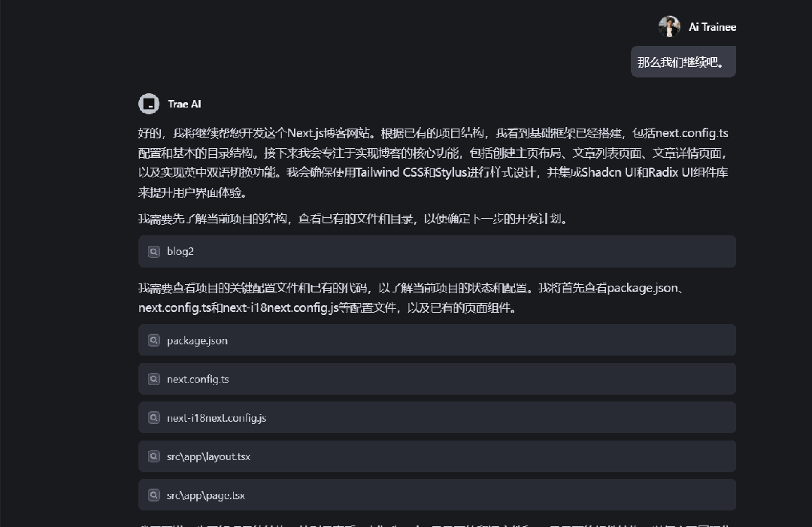Click the Trae AI logo icon
Viewport: 812px width, 527px height.
click(149, 104)
